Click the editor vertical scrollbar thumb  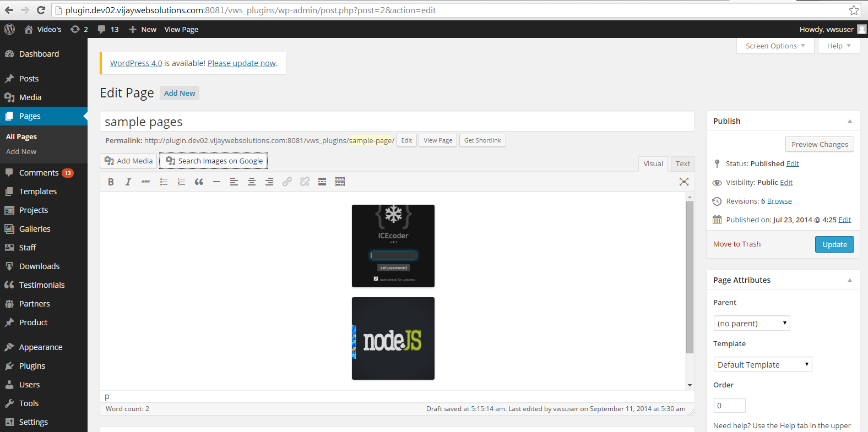pyautogui.click(x=690, y=277)
